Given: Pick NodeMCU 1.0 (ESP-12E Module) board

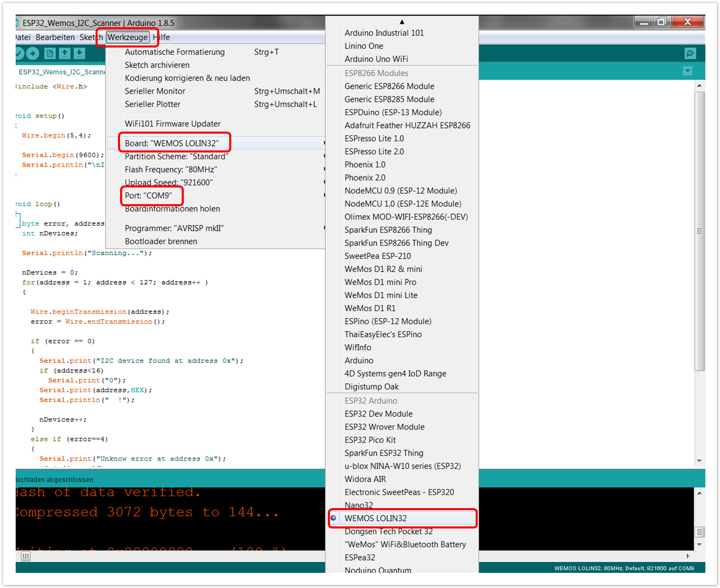Looking at the screenshot, I should pyautogui.click(x=403, y=204).
